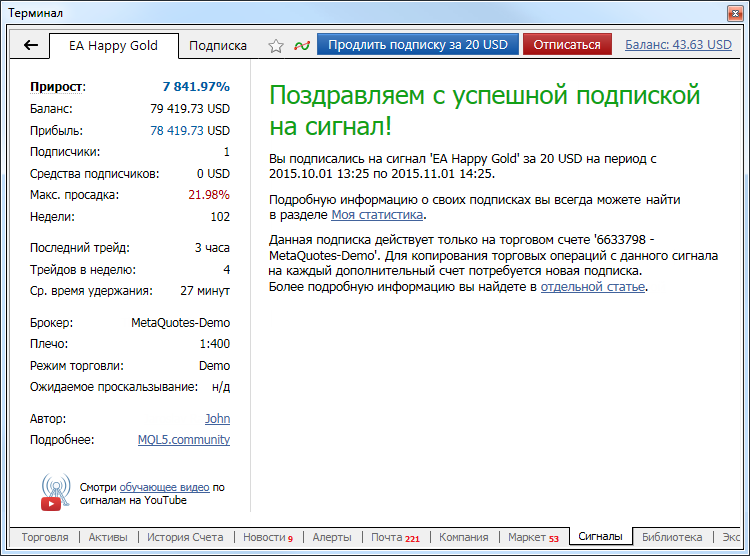Click the growth value 7 841.97%
750x556 pixels.
[x=196, y=87]
